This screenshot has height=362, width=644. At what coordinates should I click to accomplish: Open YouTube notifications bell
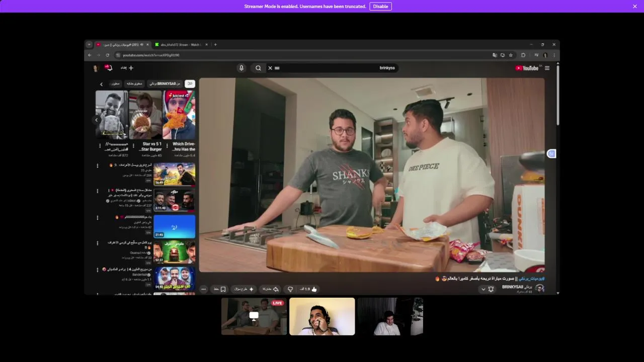[x=108, y=67]
